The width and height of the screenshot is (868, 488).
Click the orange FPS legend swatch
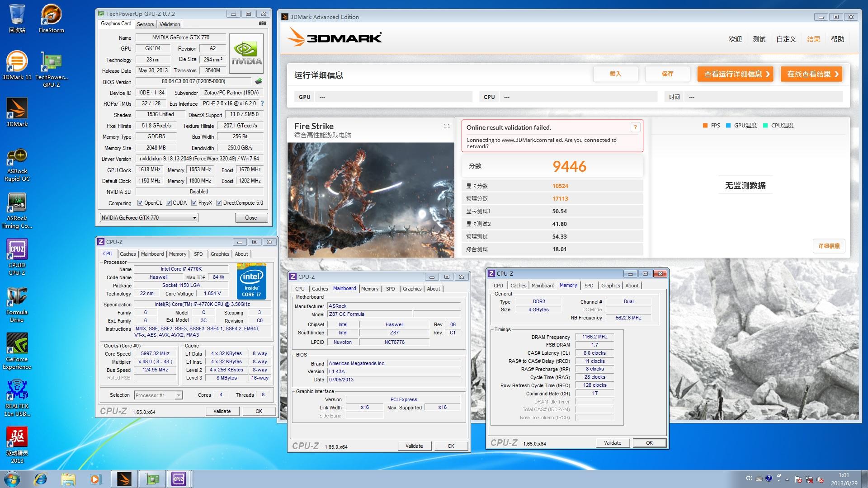click(x=705, y=126)
